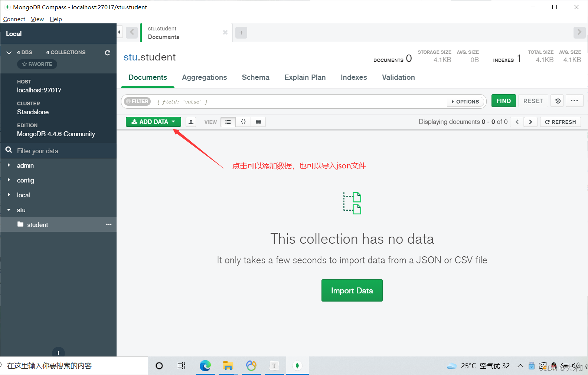Click the export collection icon
Screen dimensions: 588x375
click(x=191, y=122)
